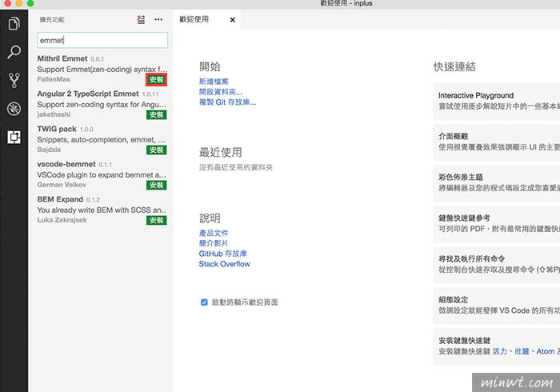Click the green fullscreen window button
Image resolution: width=560 pixels, height=392 pixels.
[x=30, y=3]
